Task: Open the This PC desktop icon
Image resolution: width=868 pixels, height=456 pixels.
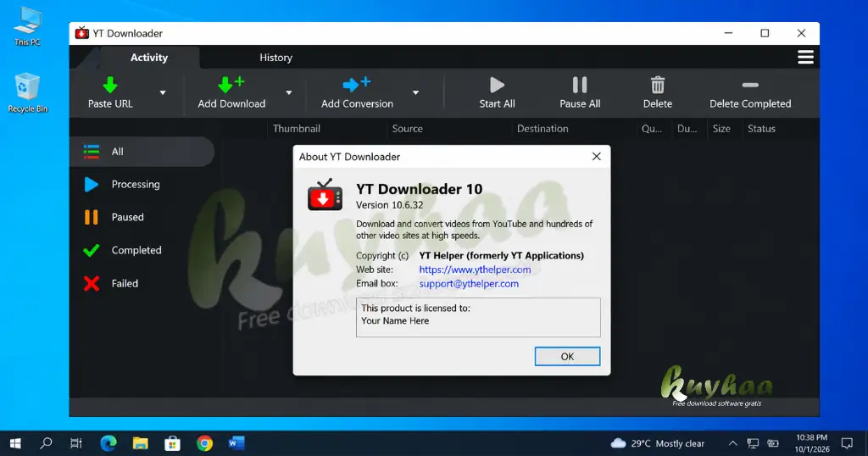Action: click(27, 26)
